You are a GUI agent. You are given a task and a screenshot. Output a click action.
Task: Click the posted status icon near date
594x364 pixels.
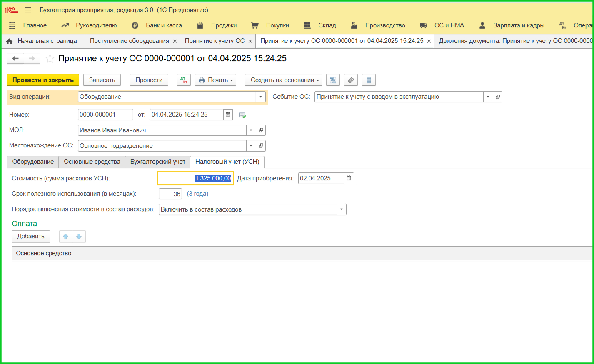pos(242,115)
